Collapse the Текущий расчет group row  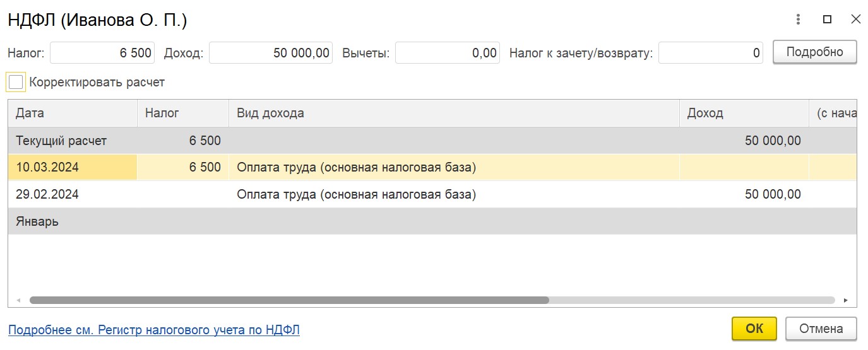coord(432,141)
